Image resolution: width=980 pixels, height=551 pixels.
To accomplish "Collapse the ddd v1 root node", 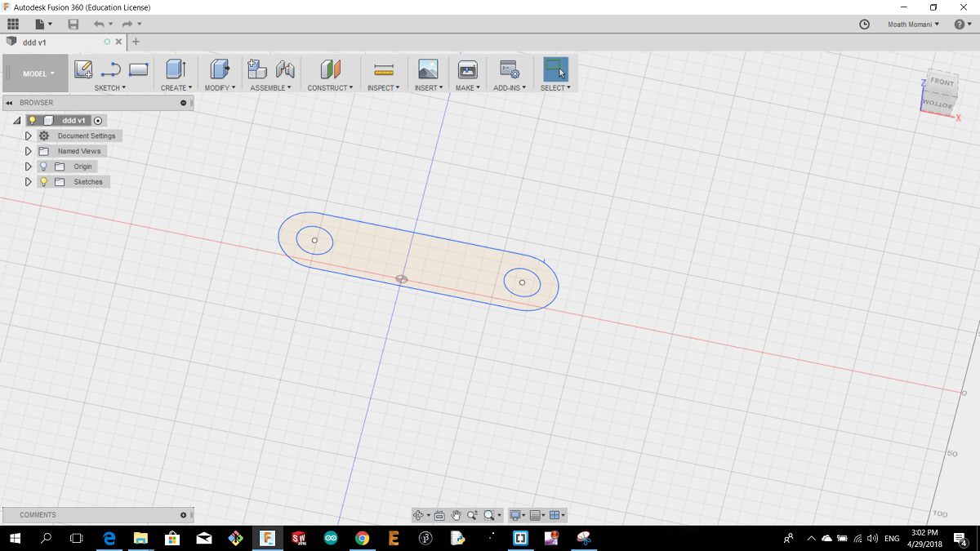I will point(17,120).
